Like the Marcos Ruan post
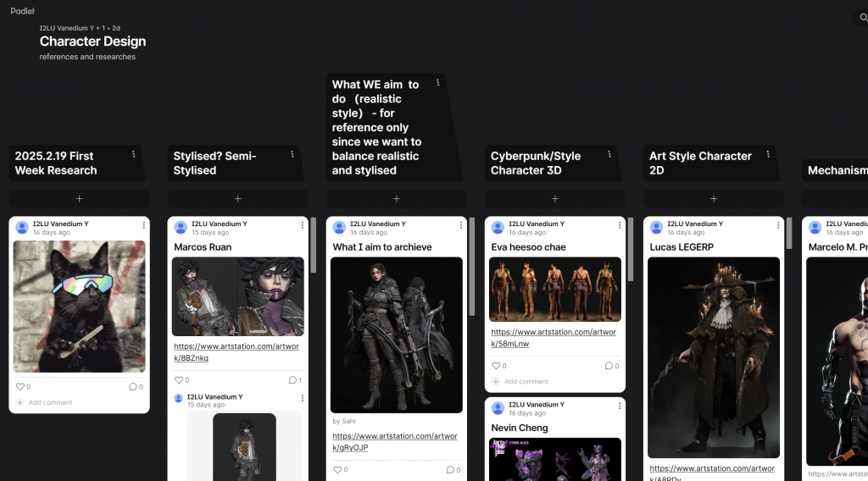The image size is (868, 481). coord(179,380)
